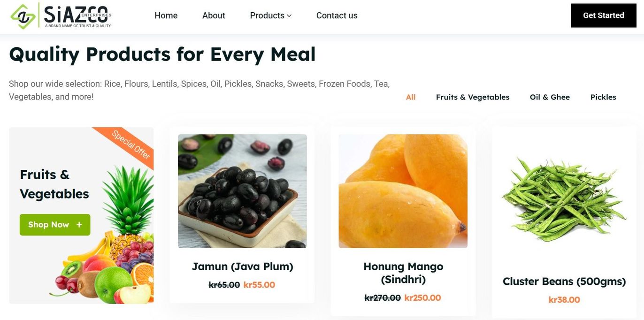Open the Contact us page

pos(337,15)
